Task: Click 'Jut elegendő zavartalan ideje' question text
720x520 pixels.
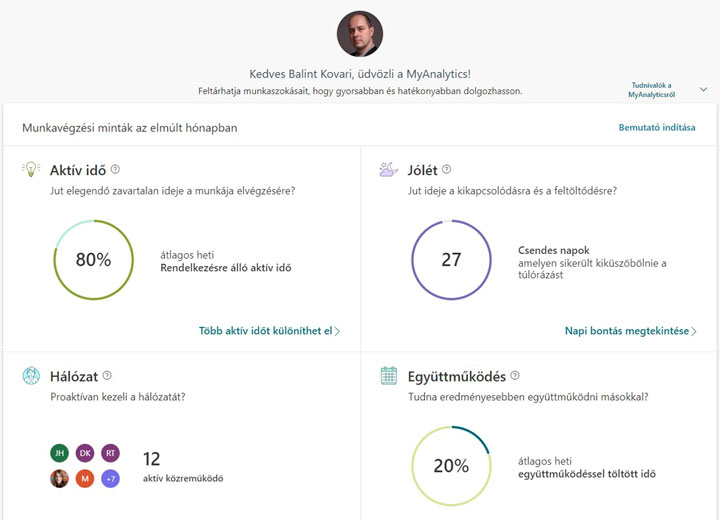Action: [173, 191]
